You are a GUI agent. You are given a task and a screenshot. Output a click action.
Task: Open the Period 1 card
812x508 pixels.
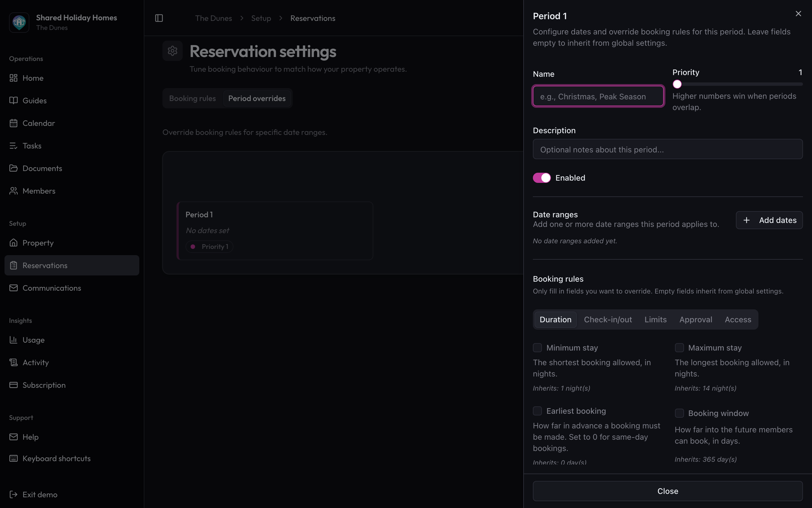pos(275,231)
